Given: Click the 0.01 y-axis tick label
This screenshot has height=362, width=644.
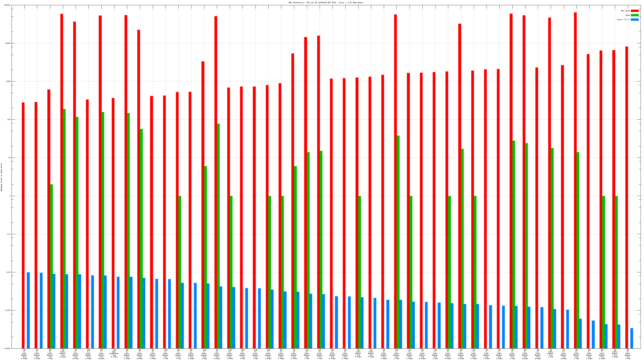Looking at the screenshot, I should pos(8,272).
